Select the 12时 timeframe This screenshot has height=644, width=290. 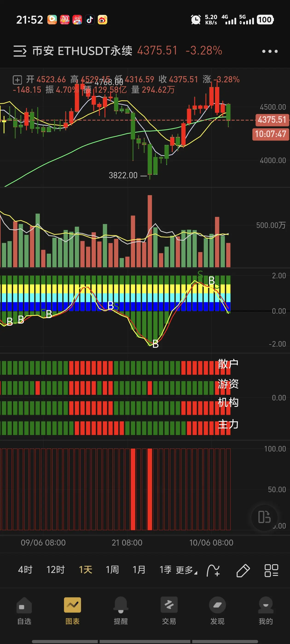[x=55, y=570]
